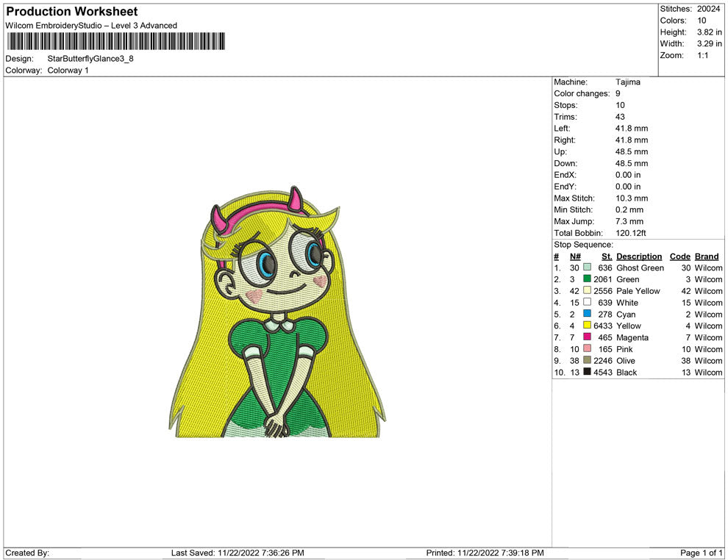The height and width of the screenshot is (560, 728).
Task: Click the Star Butterfly embroidery design preview
Action: pyautogui.click(x=277, y=312)
